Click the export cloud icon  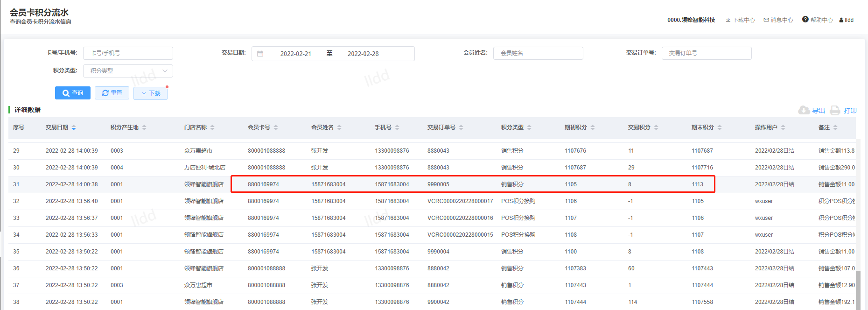pyautogui.click(x=804, y=110)
